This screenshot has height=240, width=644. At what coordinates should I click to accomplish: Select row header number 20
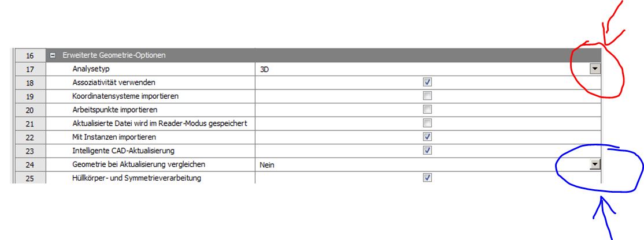click(x=30, y=110)
